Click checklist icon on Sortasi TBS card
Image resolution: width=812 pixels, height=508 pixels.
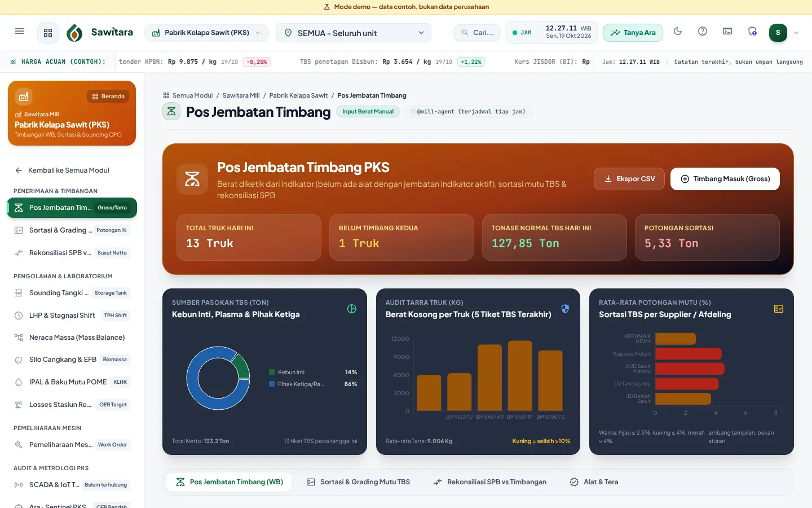tap(779, 309)
